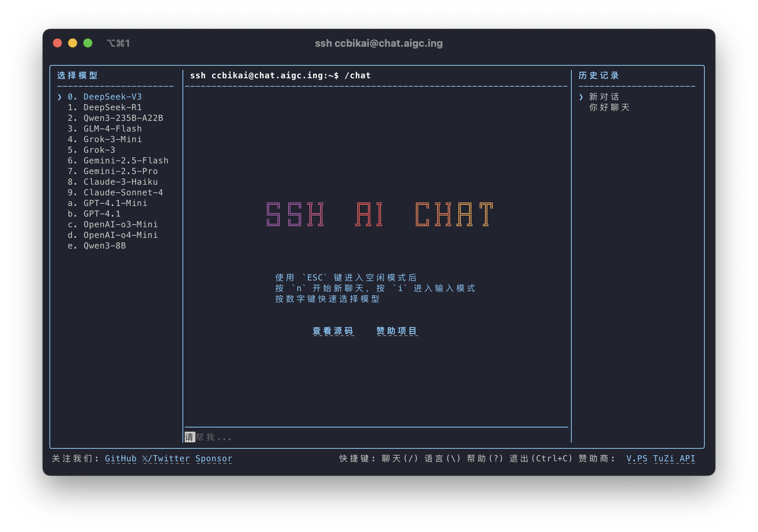Visit the TuZi API sponsor link
Viewport: 758px width, 532px height.
674,459
